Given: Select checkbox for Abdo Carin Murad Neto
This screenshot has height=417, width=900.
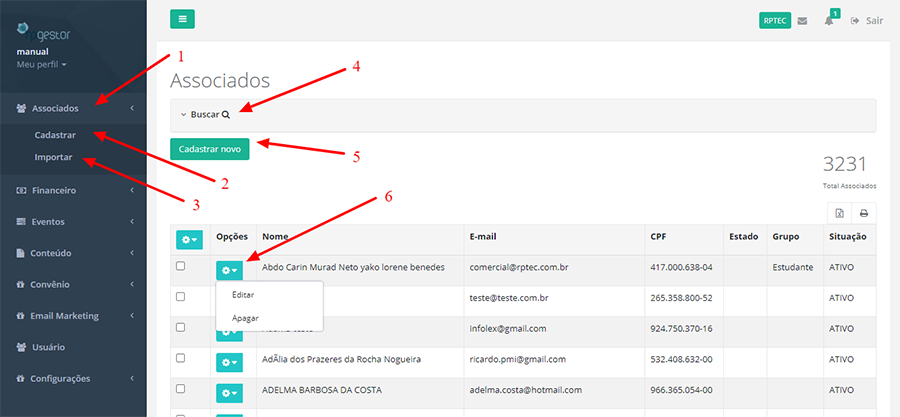Looking at the screenshot, I should (180, 266).
